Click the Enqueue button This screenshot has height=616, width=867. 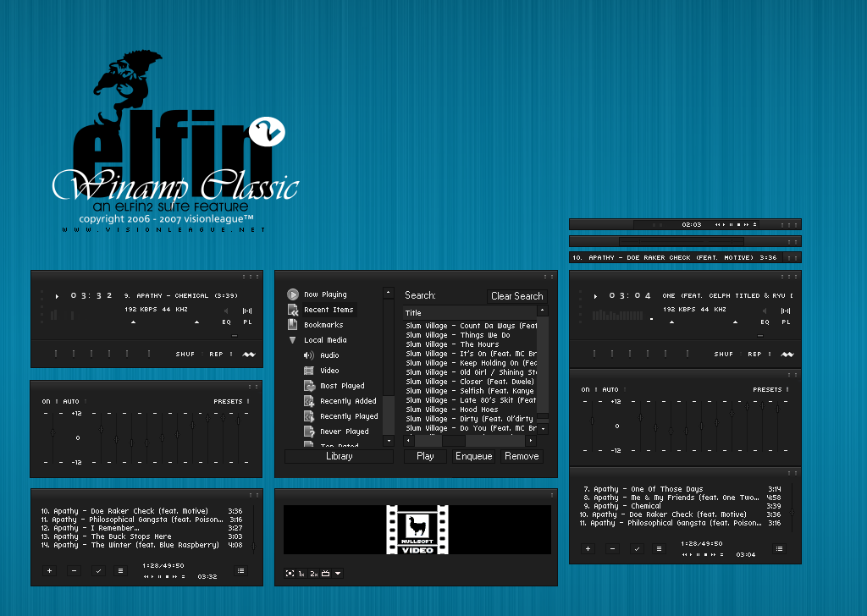pos(474,456)
